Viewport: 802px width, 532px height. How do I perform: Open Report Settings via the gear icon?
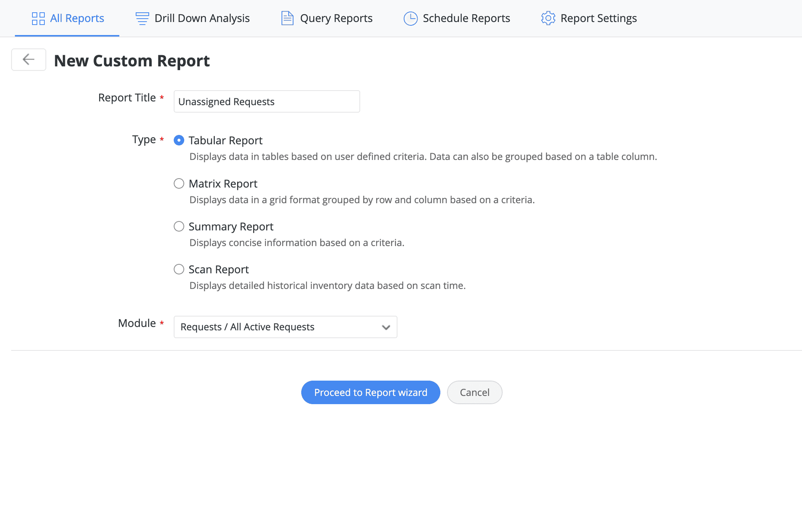point(547,18)
